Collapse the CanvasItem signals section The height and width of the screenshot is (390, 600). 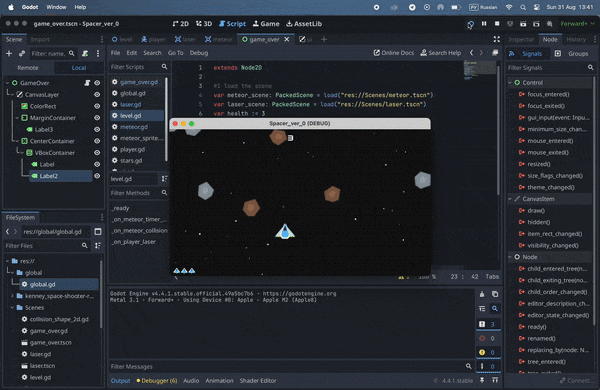pos(510,199)
